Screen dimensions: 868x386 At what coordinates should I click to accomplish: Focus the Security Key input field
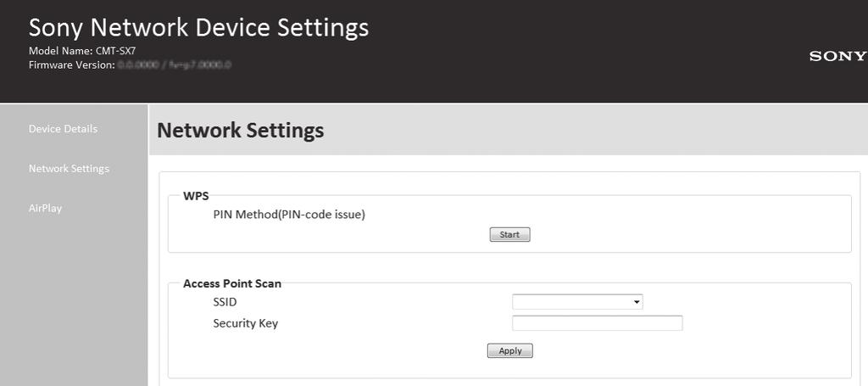tap(598, 323)
